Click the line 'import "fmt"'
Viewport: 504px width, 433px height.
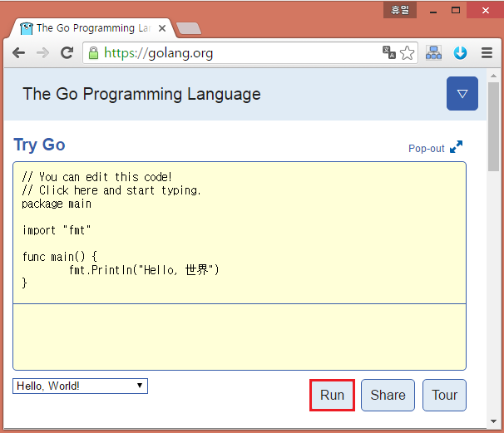point(57,230)
